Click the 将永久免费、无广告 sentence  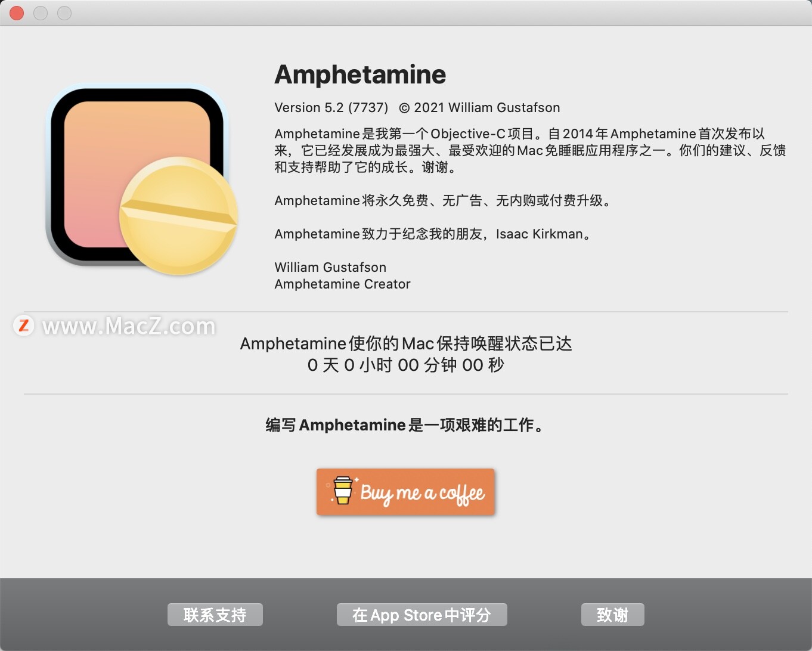pyautogui.click(x=442, y=200)
